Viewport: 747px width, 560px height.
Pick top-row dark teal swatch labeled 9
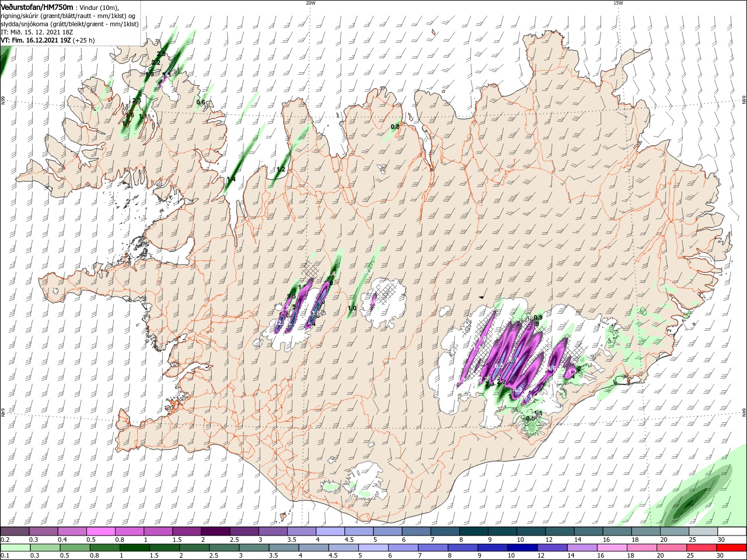tap(502, 531)
